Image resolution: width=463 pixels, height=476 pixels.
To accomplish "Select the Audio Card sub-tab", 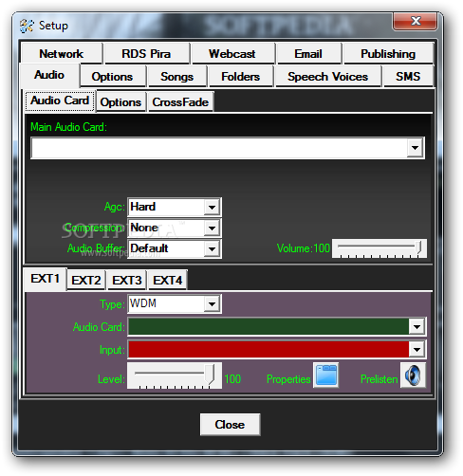I will pos(60,101).
